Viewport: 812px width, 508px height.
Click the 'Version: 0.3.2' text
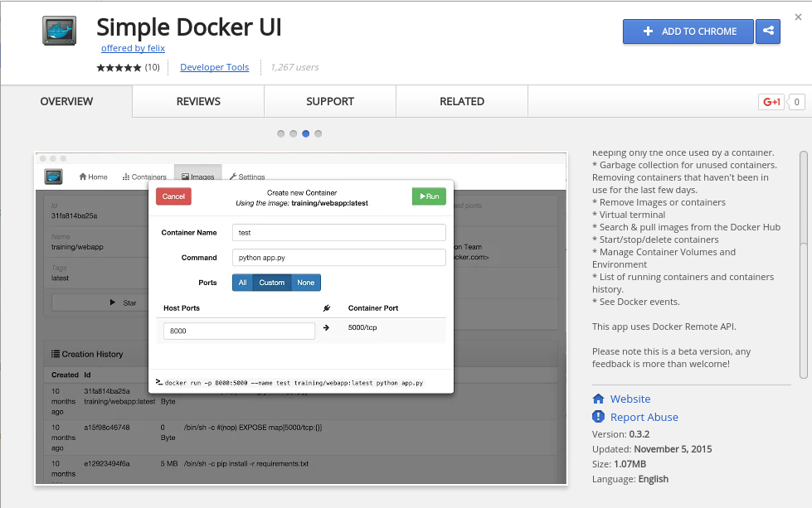(621, 434)
